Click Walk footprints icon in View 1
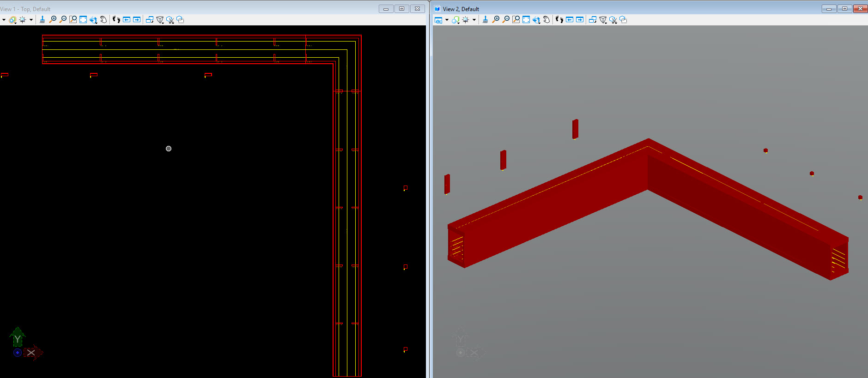Image resolution: width=868 pixels, height=378 pixels. click(x=116, y=19)
